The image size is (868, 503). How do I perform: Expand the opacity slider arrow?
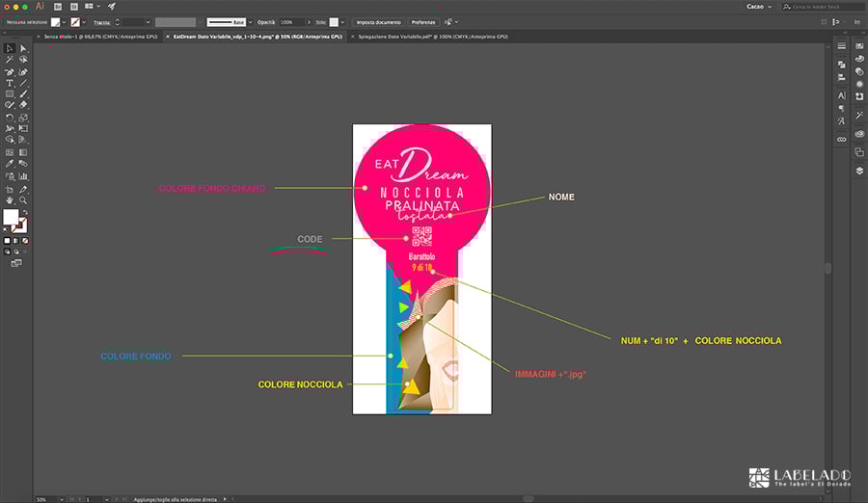(x=309, y=23)
